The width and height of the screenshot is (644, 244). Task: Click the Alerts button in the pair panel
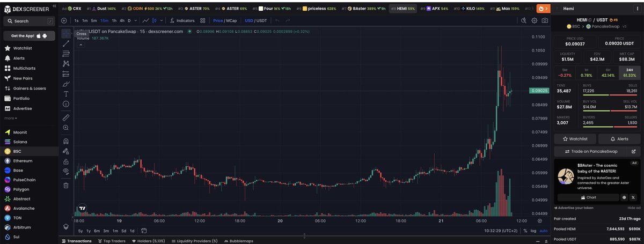click(619, 139)
